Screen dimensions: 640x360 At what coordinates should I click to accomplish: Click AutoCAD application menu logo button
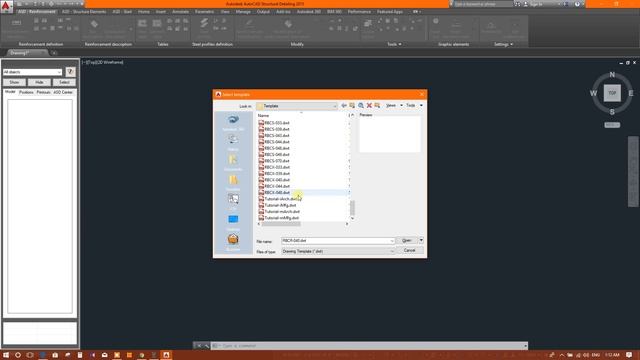6,7
